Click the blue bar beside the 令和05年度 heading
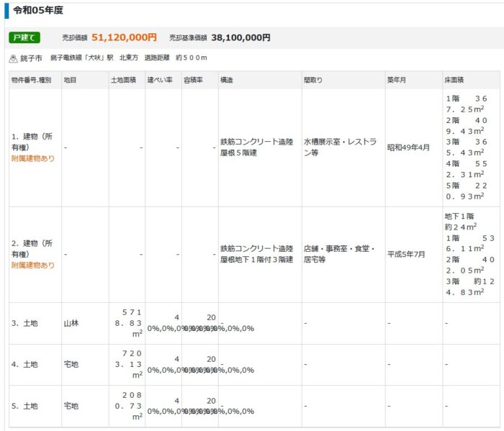The image size is (504, 431). tap(6, 12)
